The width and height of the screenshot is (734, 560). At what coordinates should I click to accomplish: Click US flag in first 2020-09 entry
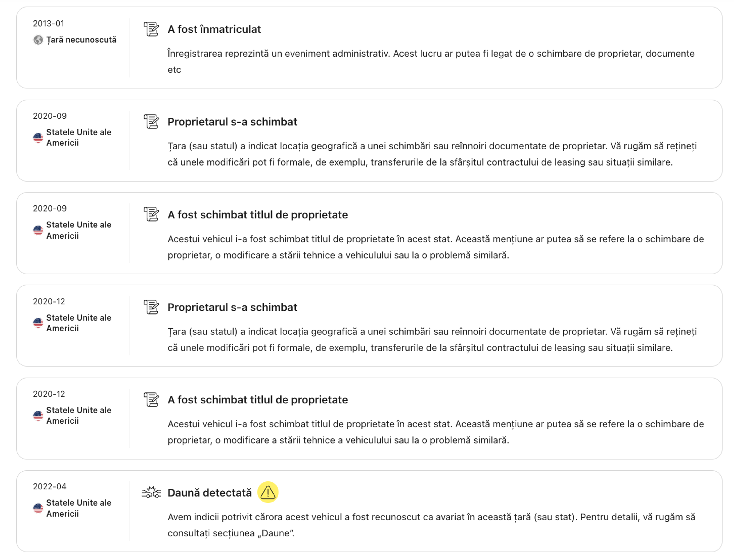point(38,137)
